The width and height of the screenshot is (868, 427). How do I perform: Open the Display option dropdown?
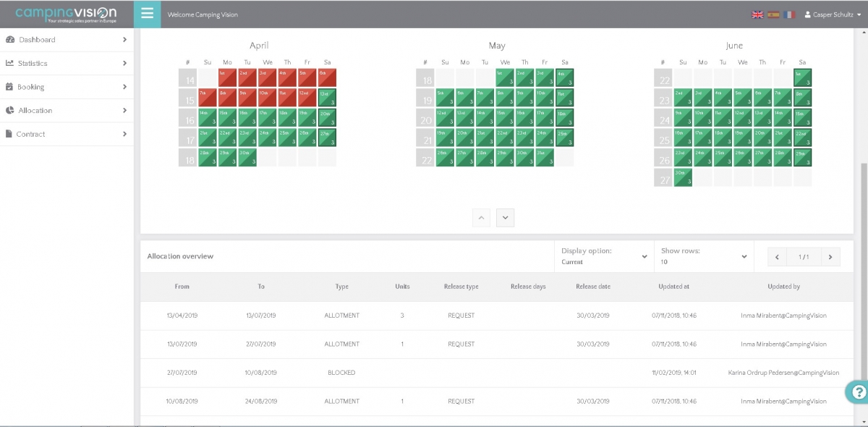tap(604, 256)
